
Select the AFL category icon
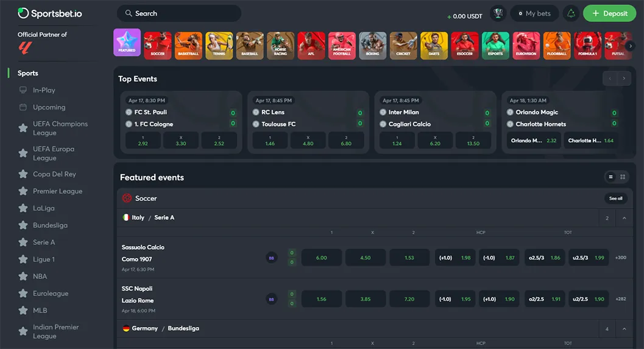[311, 46]
